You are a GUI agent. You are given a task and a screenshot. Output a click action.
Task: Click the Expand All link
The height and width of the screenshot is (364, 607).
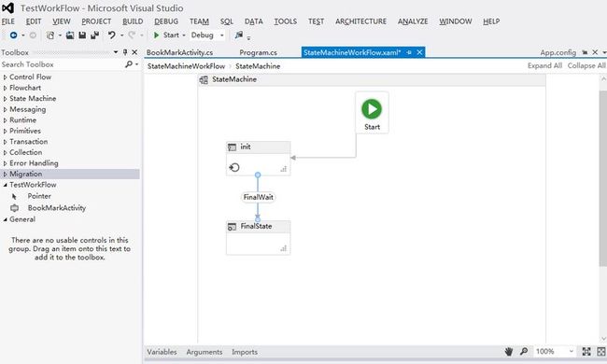544,65
